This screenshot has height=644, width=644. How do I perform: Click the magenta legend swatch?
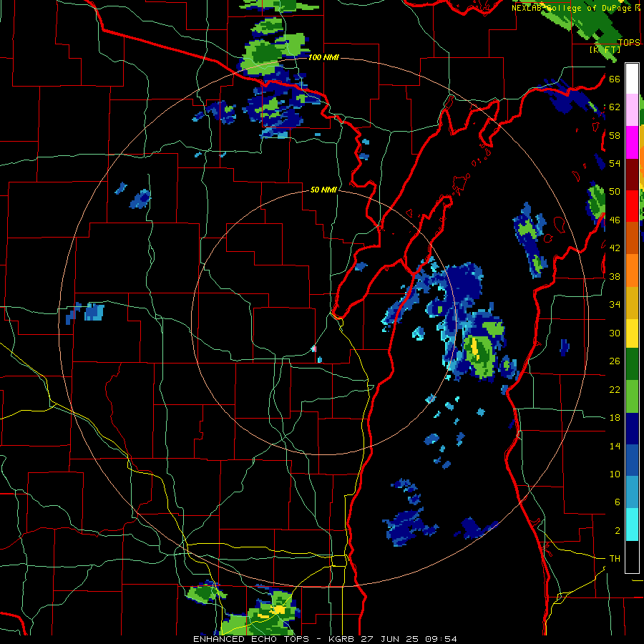(632, 142)
